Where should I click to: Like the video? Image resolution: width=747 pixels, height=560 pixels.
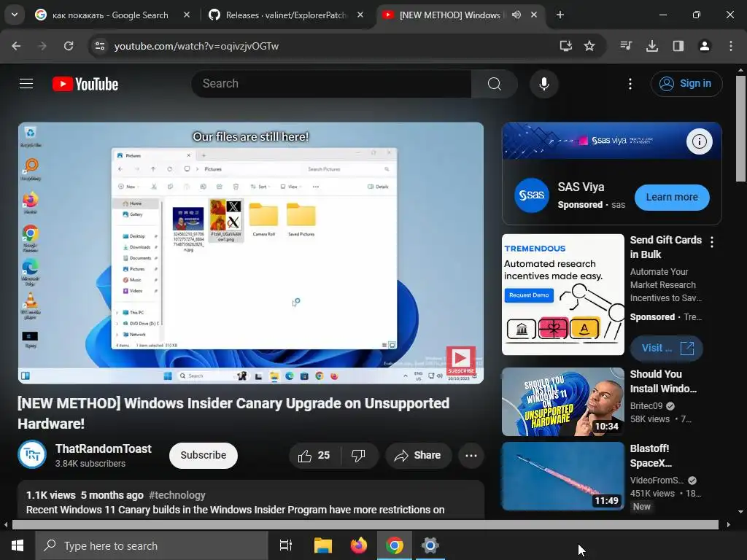point(314,456)
